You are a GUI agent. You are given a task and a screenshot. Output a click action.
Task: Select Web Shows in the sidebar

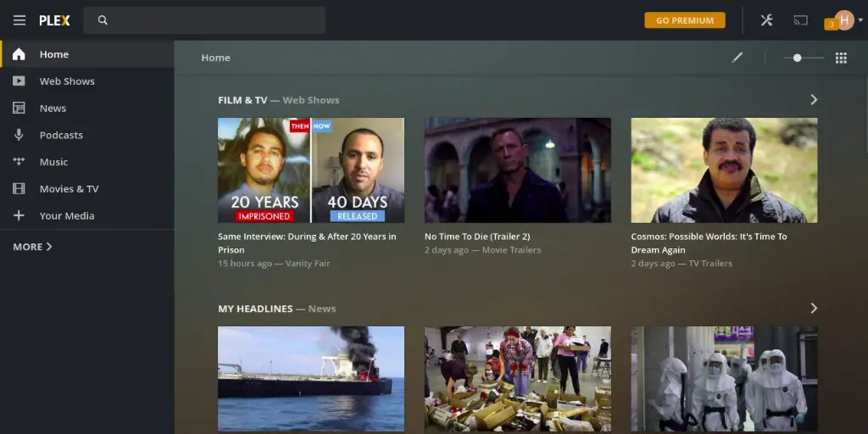(x=87, y=81)
